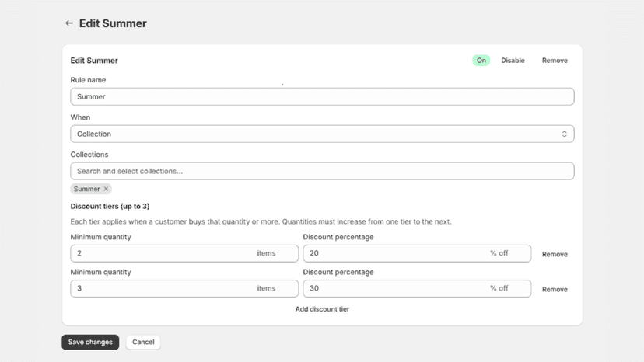
Task: Remove the Summer rule via the top Remove button
Action: pyautogui.click(x=555, y=61)
